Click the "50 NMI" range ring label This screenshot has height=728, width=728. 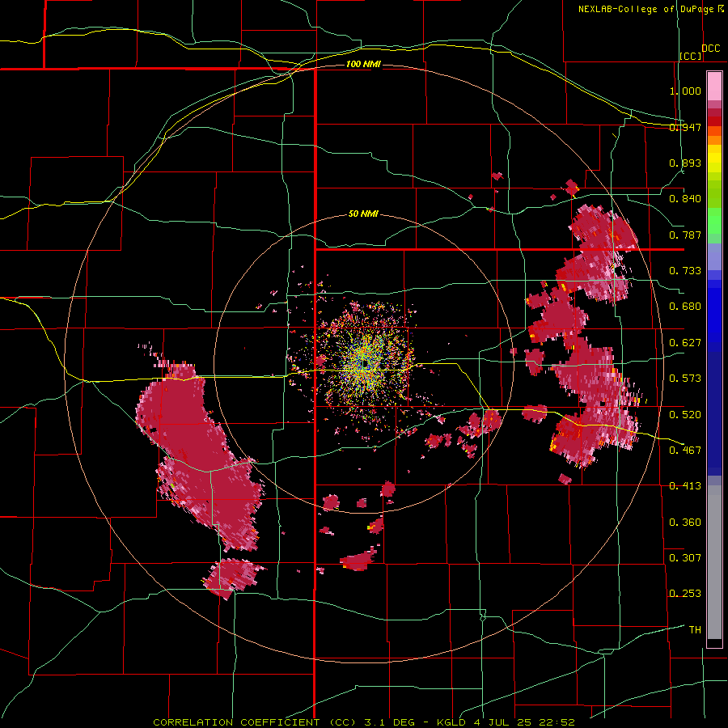[x=363, y=214]
